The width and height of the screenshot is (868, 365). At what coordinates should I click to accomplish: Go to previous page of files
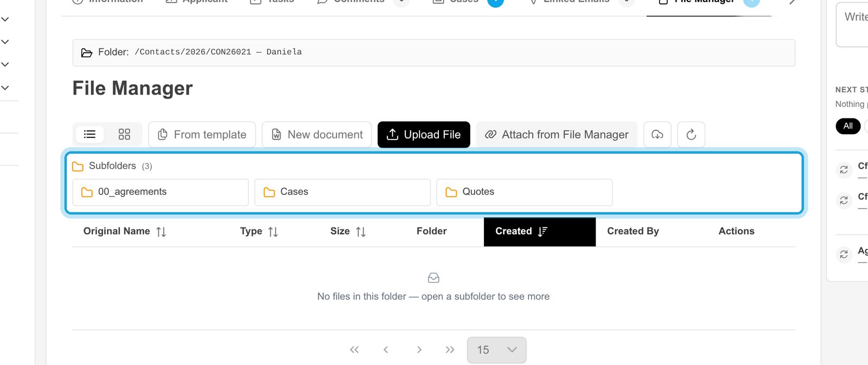pyautogui.click(x=386, y=350)
